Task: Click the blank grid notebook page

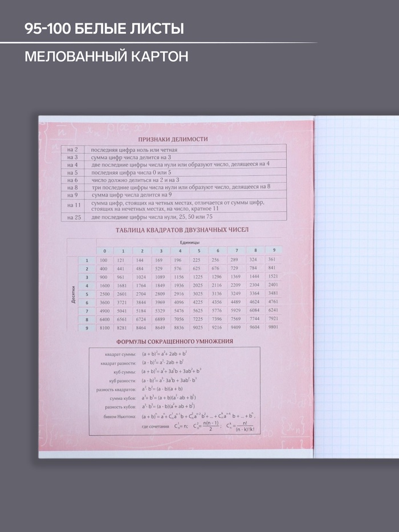Action: click(x=356, y=285)
